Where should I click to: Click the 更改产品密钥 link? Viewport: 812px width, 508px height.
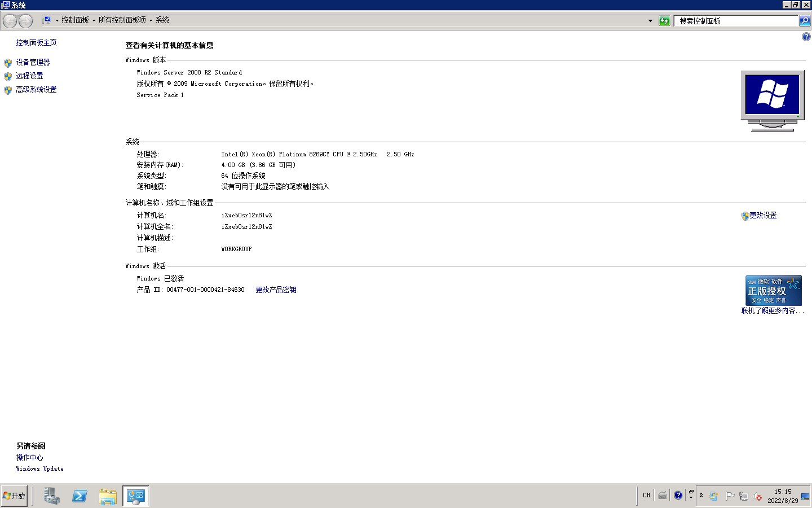click(276, 290)
